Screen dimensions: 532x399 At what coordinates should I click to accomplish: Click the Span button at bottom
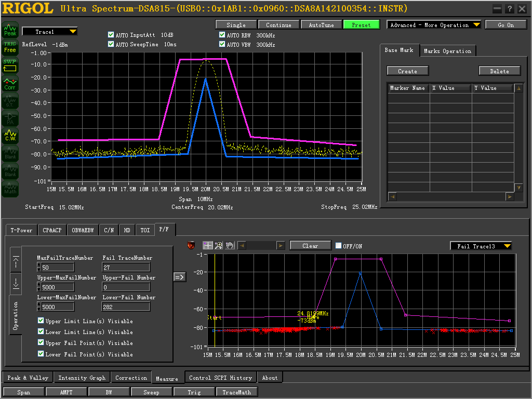tap(24, 392)
